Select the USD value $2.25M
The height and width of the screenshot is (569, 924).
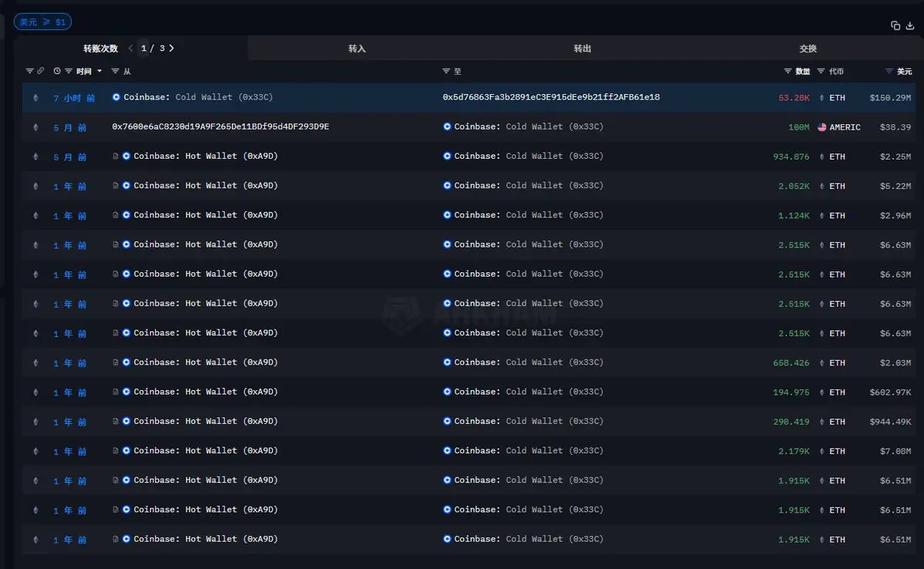[895, 157]
